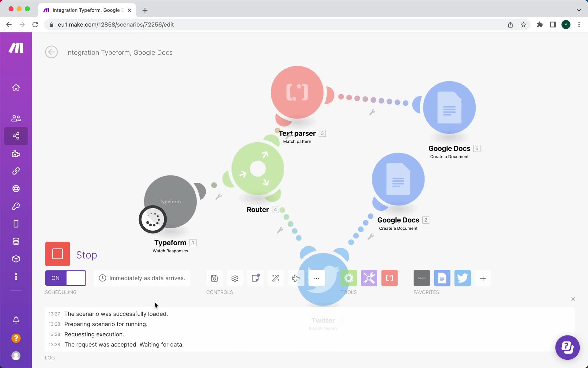
Task: Click the back arrow beside scenario title
Action: tap(51, 52)
